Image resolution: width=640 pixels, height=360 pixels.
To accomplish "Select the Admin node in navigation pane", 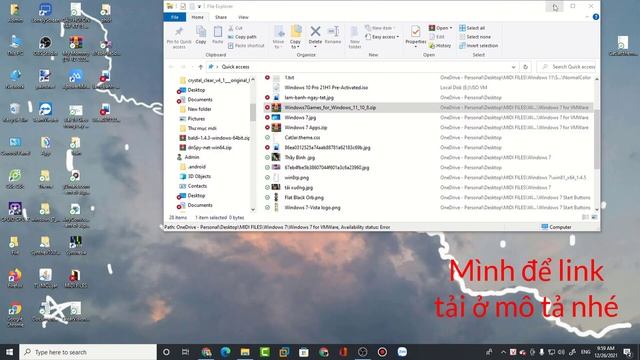I will pos(191,157).
